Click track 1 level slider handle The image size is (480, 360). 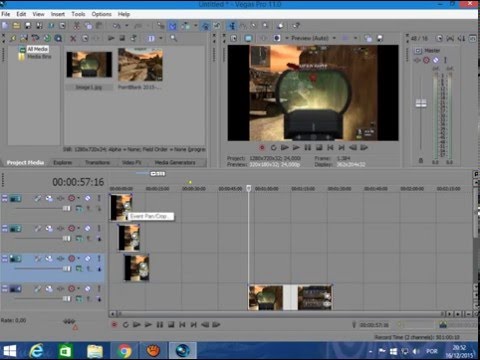point(67,208)
